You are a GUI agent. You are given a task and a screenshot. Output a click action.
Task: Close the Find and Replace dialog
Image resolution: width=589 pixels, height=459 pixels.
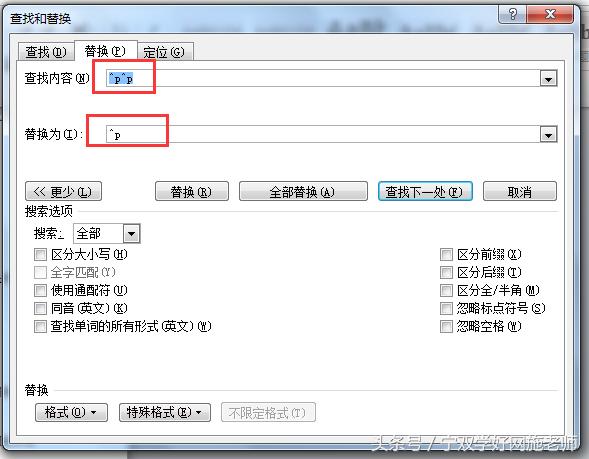[x=550, y=14]
